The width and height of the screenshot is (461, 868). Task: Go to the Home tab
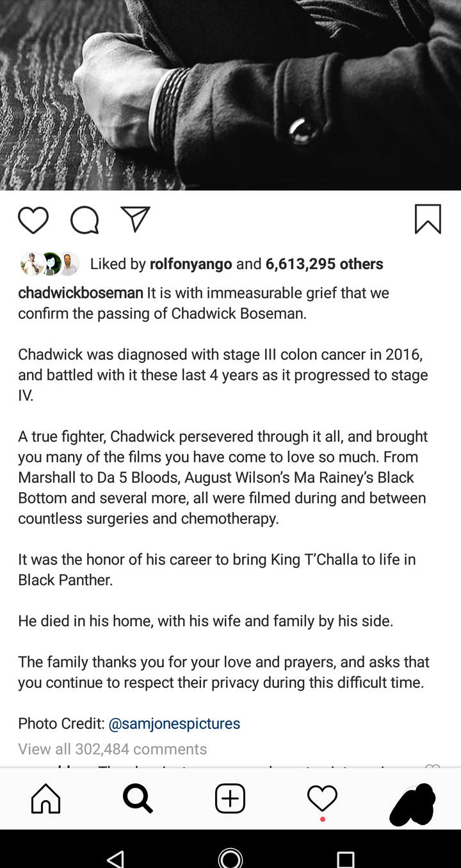tap(46, 799)
